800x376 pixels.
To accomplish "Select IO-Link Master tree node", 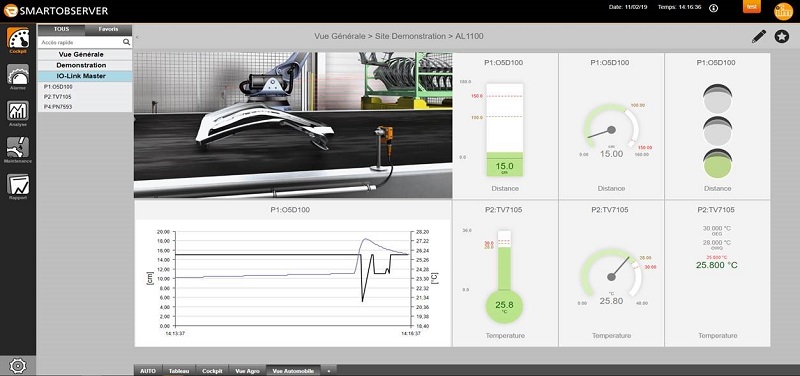I will 85,76.
